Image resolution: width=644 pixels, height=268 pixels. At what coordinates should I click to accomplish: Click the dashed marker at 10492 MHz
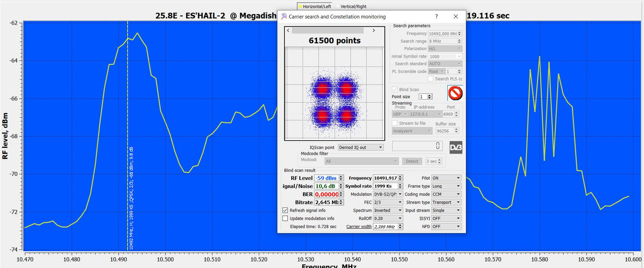[x=127, y=136]
